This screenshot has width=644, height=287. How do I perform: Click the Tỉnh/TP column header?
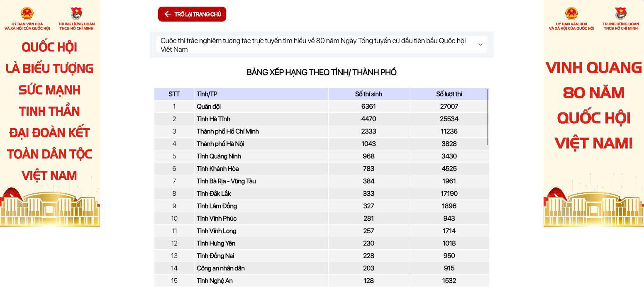click(x=261, y=94)
